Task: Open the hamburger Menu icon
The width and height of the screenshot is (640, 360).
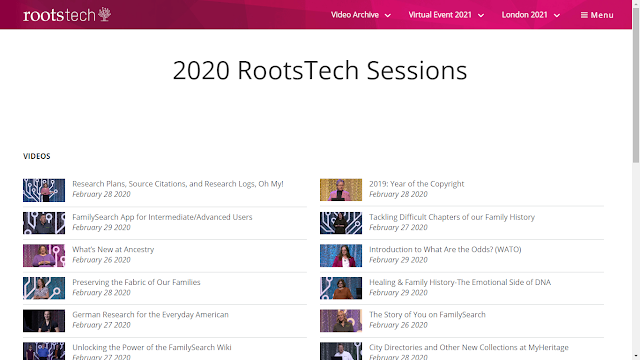Action: point(597,15)
